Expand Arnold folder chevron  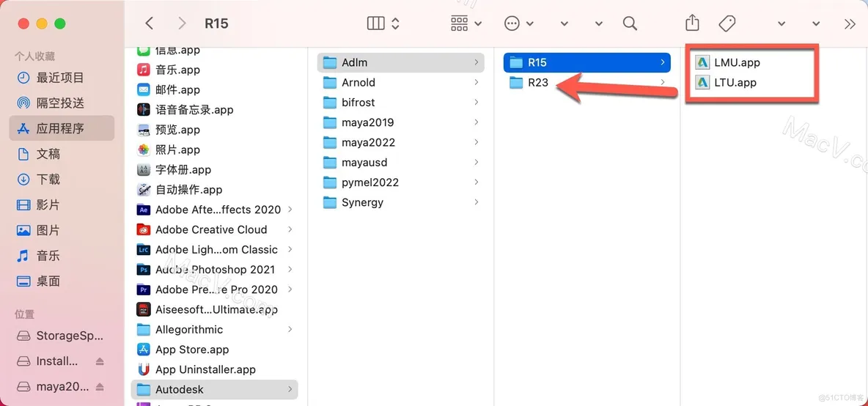[477, 82]
